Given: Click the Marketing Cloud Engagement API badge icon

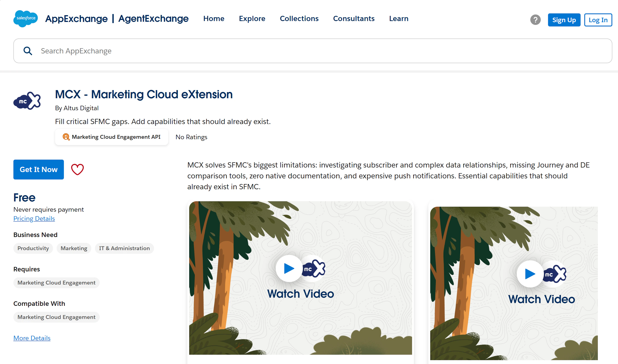Looking at the screenshot, I should 66,137.
